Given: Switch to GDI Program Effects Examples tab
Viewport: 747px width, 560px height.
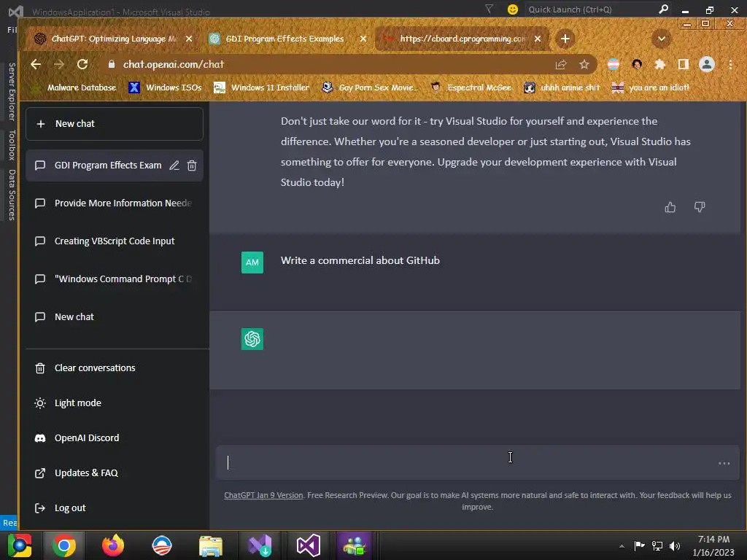Looking at the screenshot, I should point(285,39).
